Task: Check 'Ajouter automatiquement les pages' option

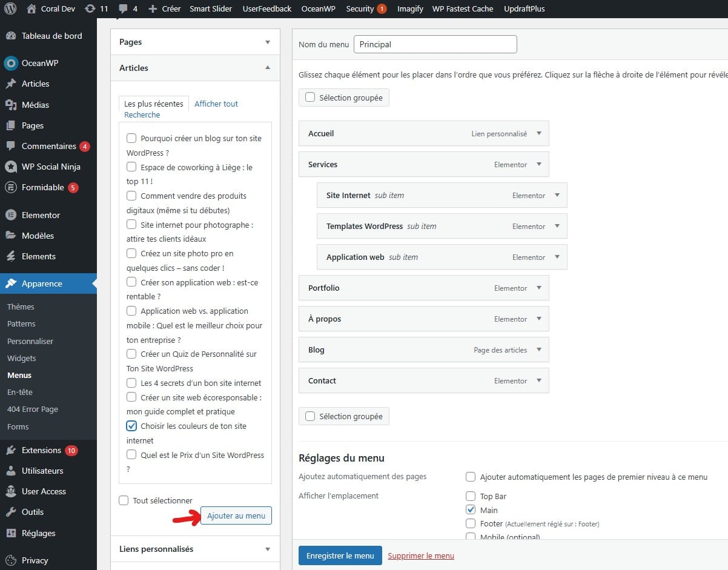Action: pyautogui.click(x=471, y=477)
